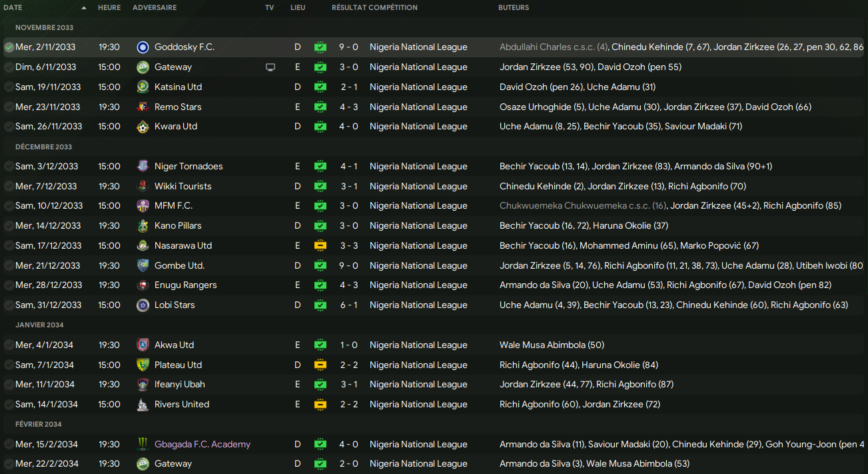Click the green win icon for Gombe Utd. match
This screenshot has width=868, height=474.
(320, 265)
